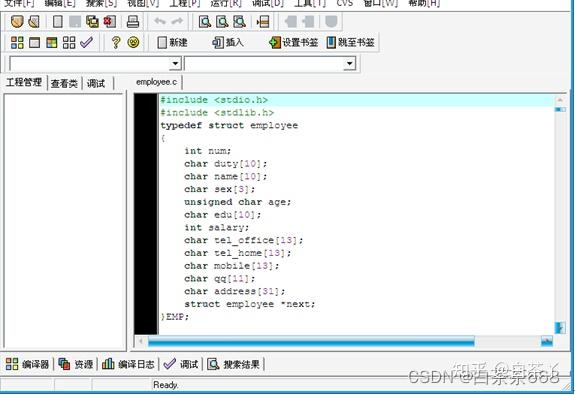This screenshot has height=395, width=575.
Task: Click the vertical scrollbar down arrow
Action: pos(560,328)
